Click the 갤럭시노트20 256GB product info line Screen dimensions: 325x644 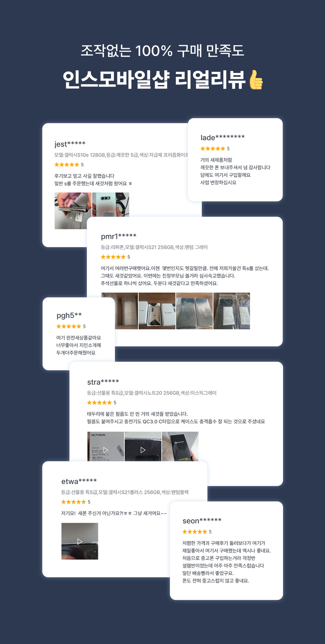click(152, 393)
